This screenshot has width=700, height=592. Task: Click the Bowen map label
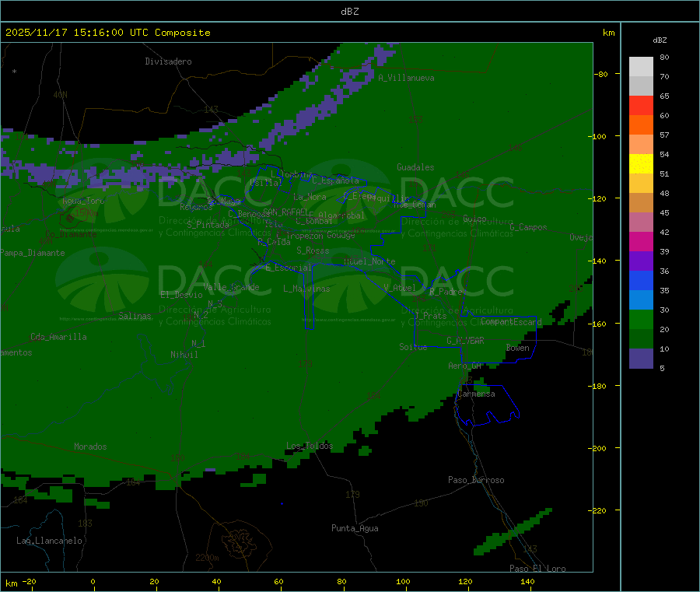518,348
